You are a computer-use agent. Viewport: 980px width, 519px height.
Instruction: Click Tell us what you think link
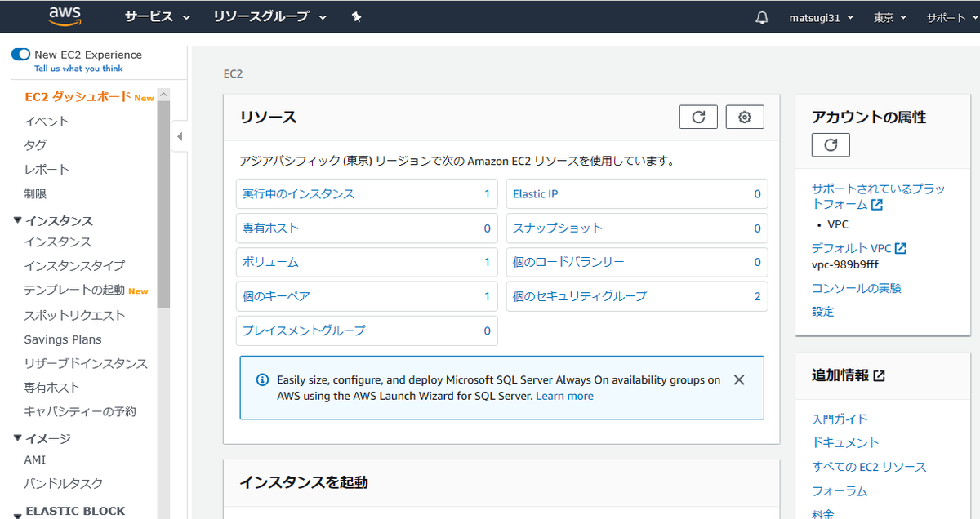point(78,69)
